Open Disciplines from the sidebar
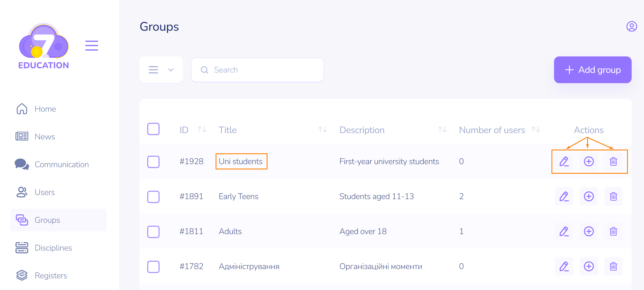644x290 pixels. pos(53,248)
